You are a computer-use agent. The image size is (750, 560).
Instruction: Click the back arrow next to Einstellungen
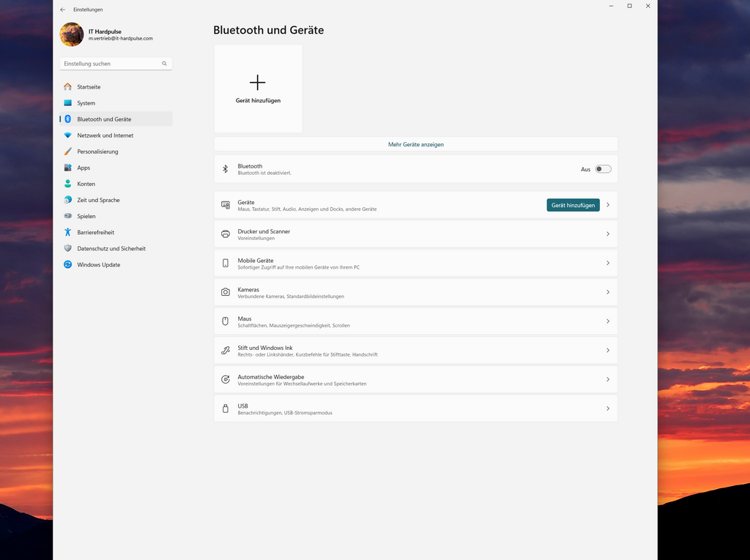(63, 10)
